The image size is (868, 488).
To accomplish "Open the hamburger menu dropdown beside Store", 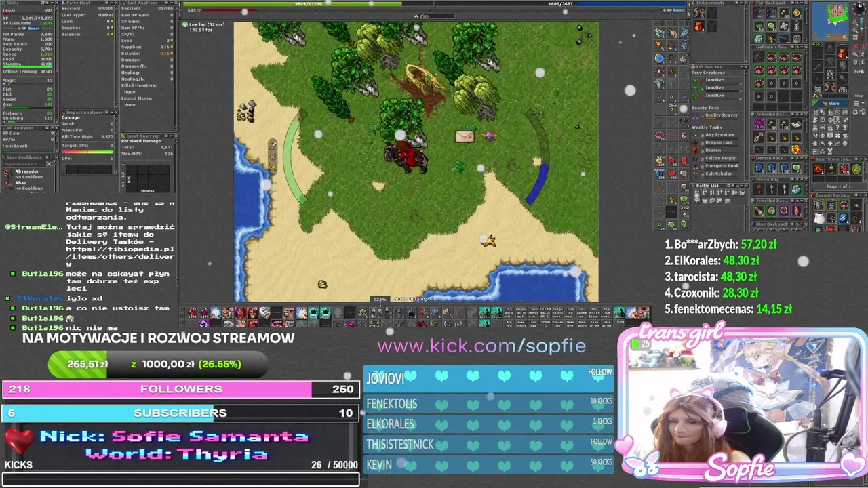I will 859,103.
